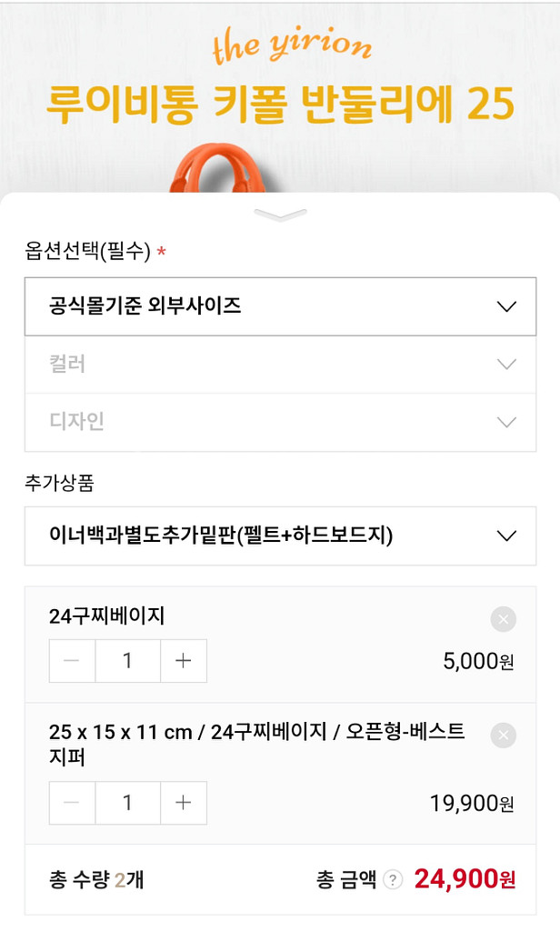The width and height of the screenshot is (560, 931).
Task: Click the 24,900원 total price
Action: (x=465, y=879)
